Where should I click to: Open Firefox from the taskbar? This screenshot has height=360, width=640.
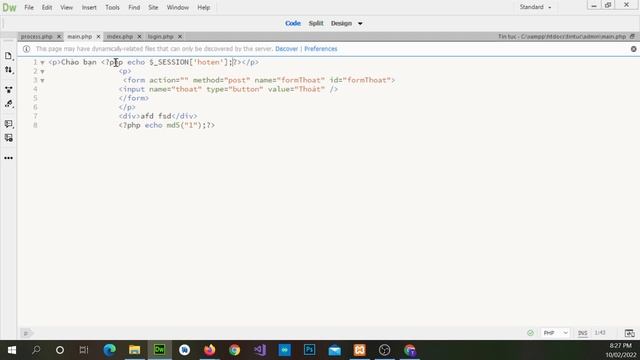209,350
